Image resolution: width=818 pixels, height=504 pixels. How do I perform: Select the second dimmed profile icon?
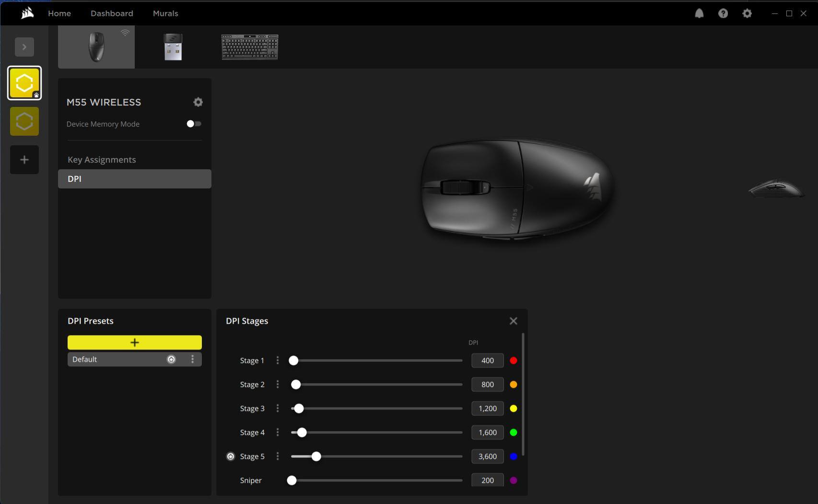pos(24,121)
